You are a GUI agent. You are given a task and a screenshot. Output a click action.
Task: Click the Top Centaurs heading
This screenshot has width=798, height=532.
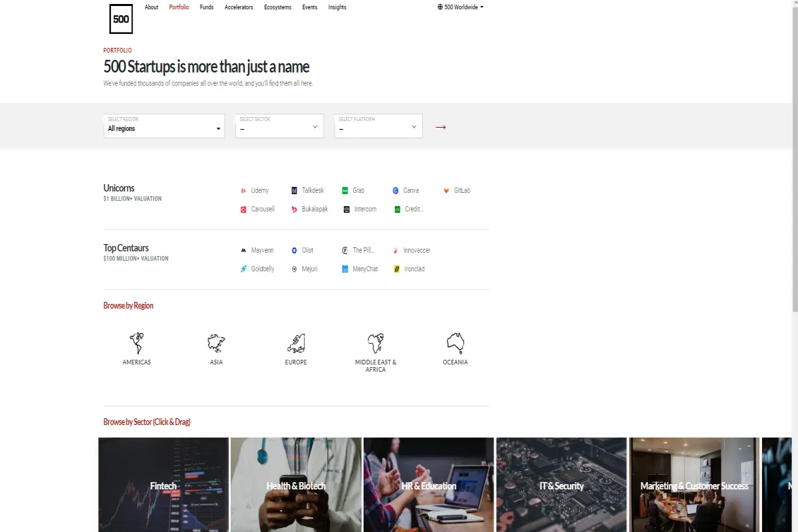(126, 248)
